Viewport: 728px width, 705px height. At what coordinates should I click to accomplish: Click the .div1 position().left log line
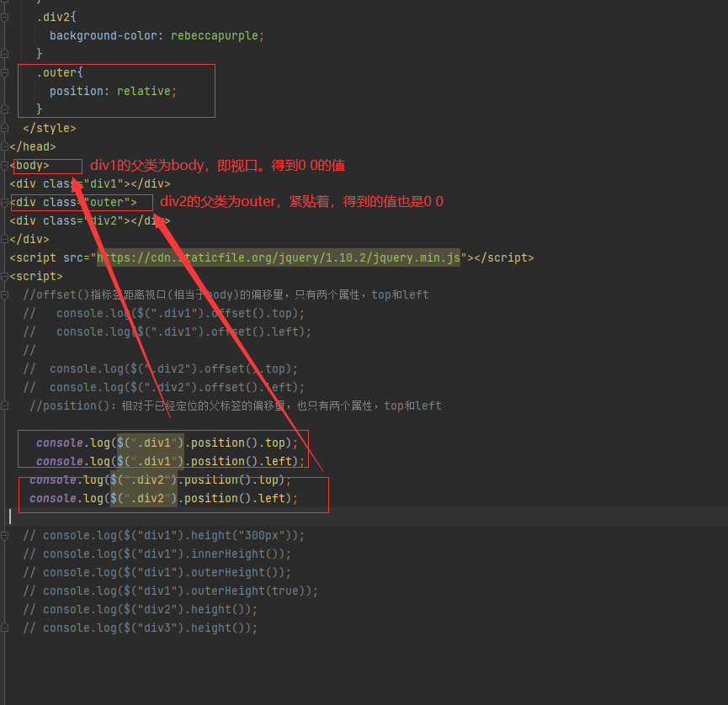(x=170, y=461)
